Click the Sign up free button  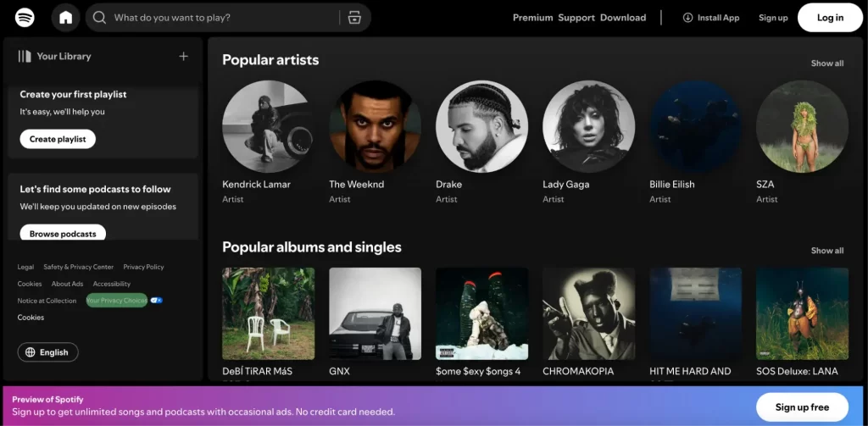point(802,407)
